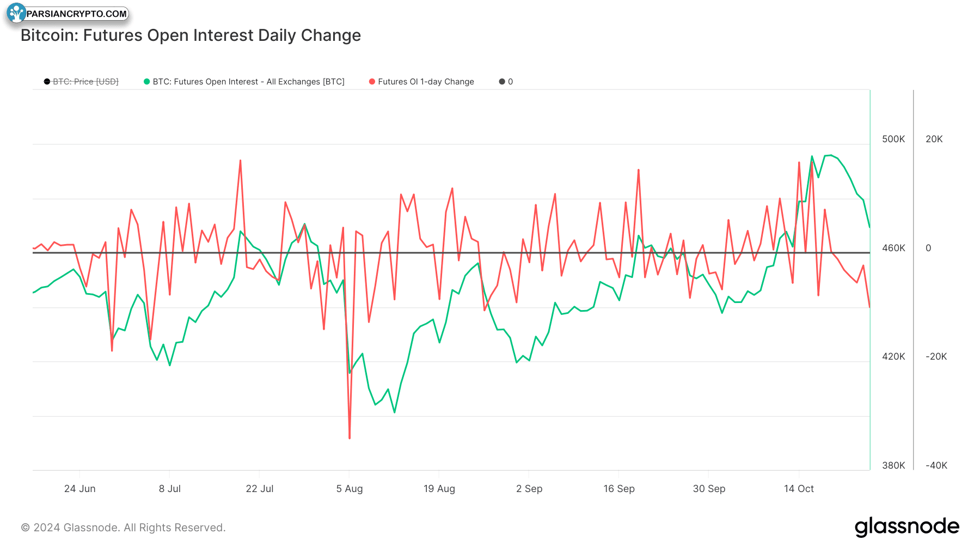Click the 14 Oct date label
The image size is (980, 552).
coord(799,489)
